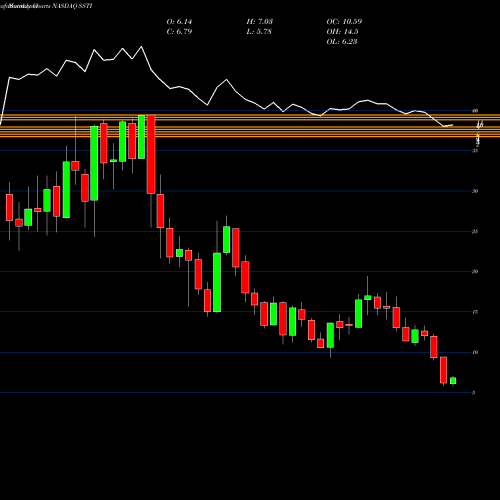Click the 25 price axis label

tap(475, 231)
